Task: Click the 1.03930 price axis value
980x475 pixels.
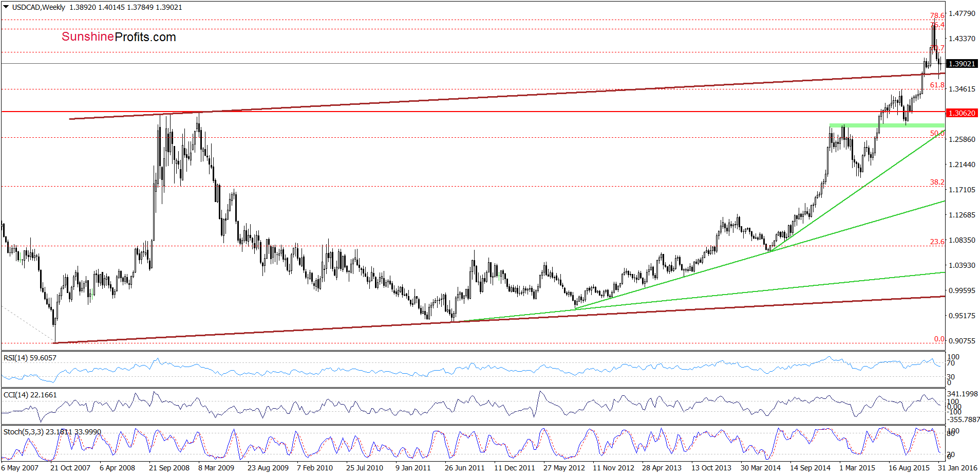Action: click(x=962, y=265)
